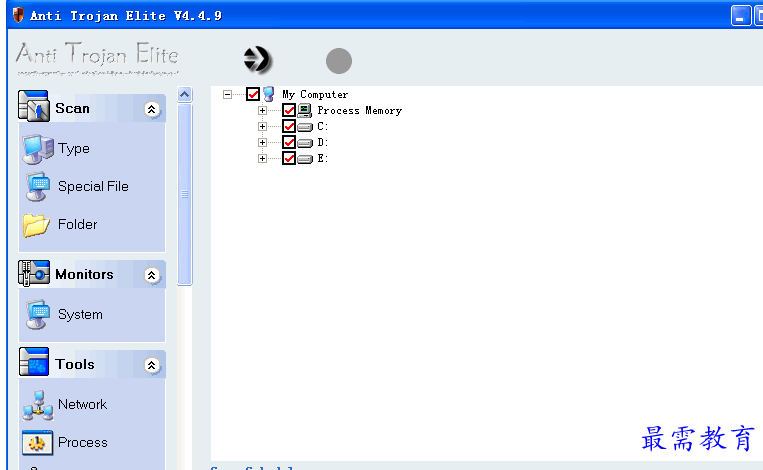This screenshot has width=763, height=470.
Task: Select the Process Memory text
Action: (x=360, y=110)
